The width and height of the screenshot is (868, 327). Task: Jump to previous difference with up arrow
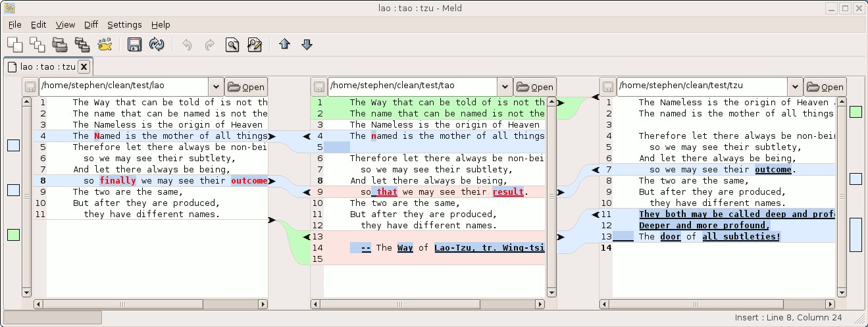(x=284, y=45)
